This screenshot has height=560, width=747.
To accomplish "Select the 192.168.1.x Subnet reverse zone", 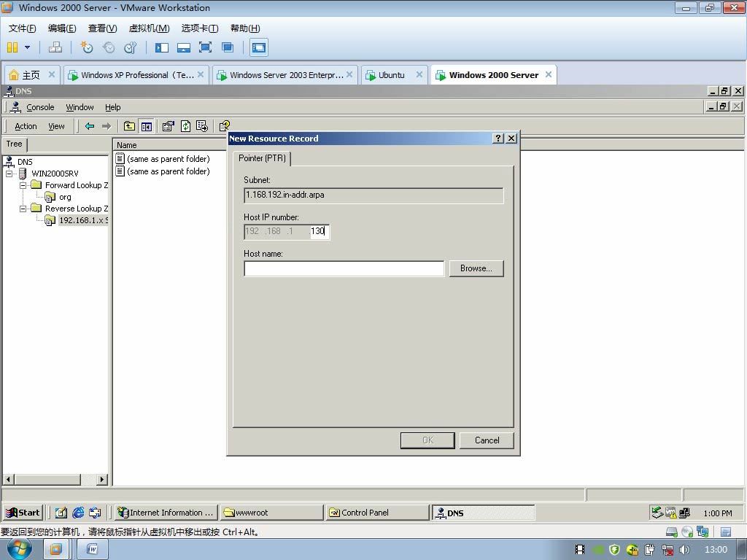I will tap(83, 220).
